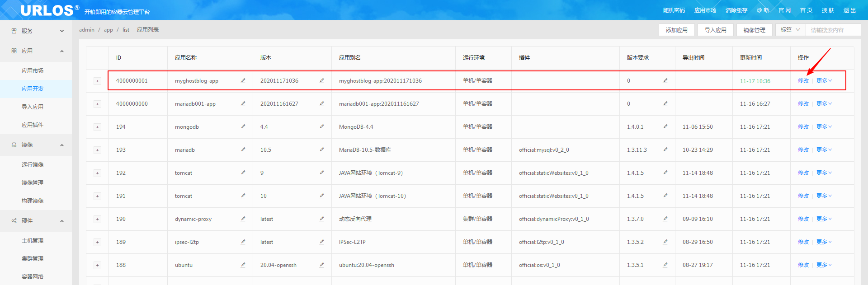Open 应用开发 in the sidebar
The width and height of the screenshot is (868, 285).
pyautogui.click(x=33, y=89)
